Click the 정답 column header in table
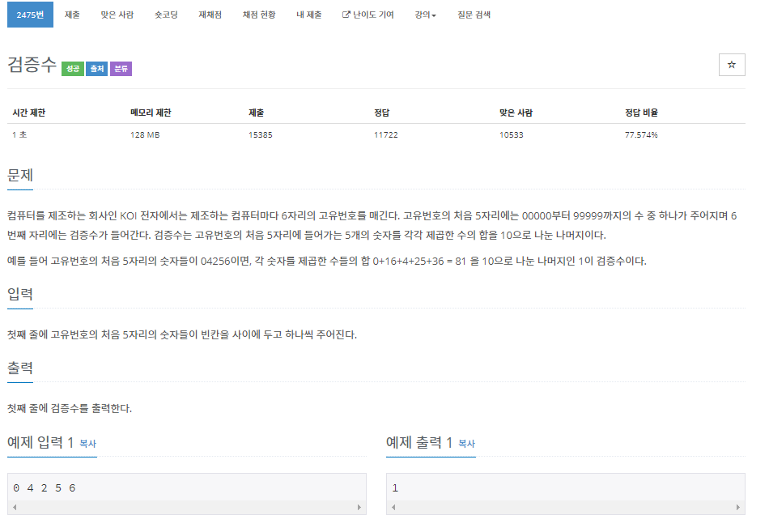This screenshot has height=532, width=769. pos(381,113)
